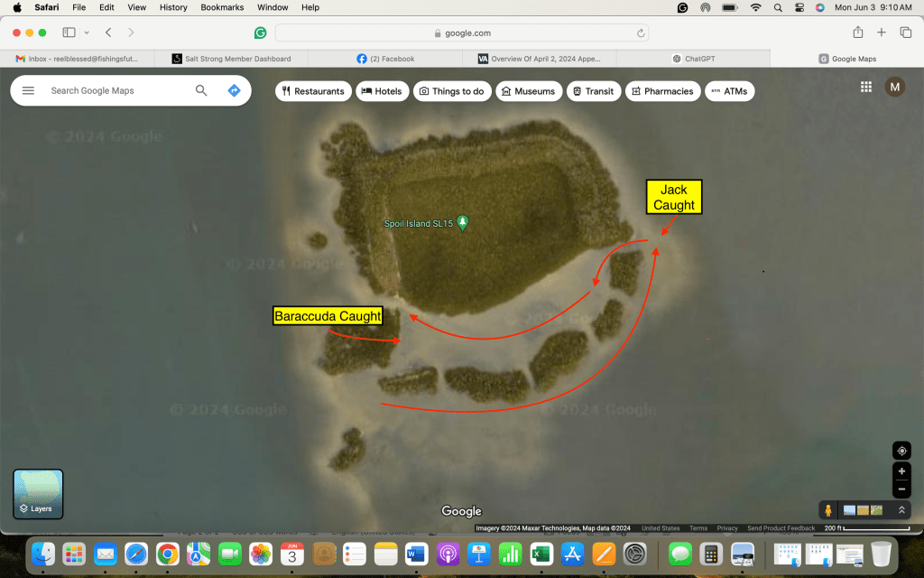Zoom out with the minus button

[901, 489]
